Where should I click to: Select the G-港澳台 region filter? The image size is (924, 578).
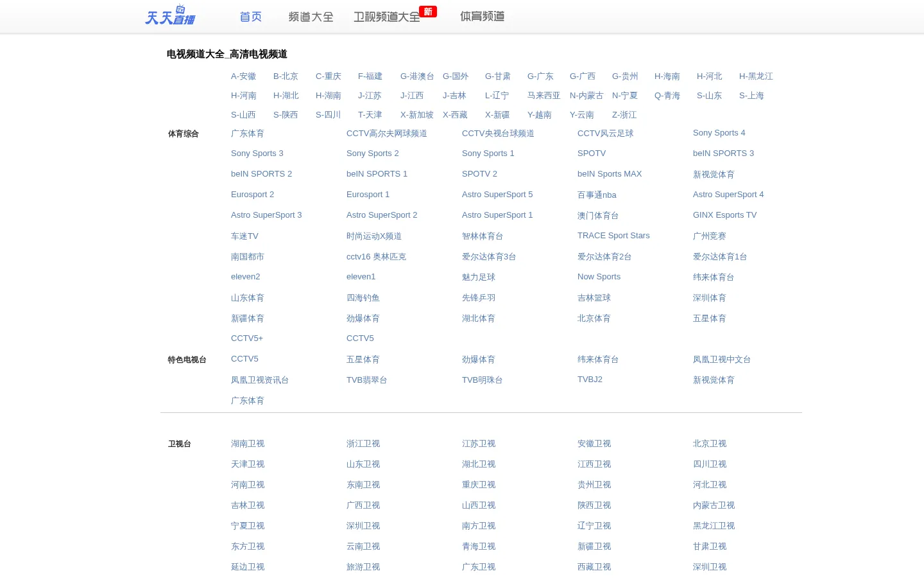click(x=417, y=76)
